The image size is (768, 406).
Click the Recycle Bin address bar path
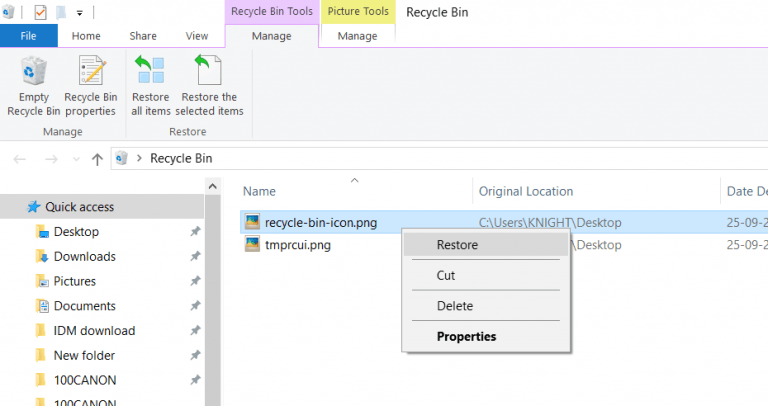(181, 158)
